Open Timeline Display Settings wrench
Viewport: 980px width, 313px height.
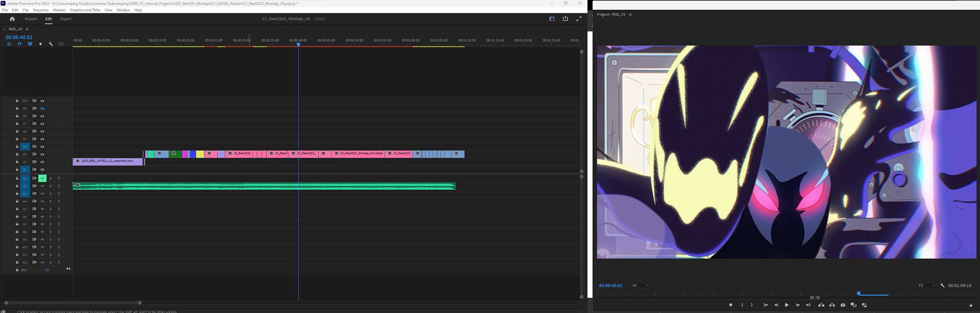pos(51,44)
